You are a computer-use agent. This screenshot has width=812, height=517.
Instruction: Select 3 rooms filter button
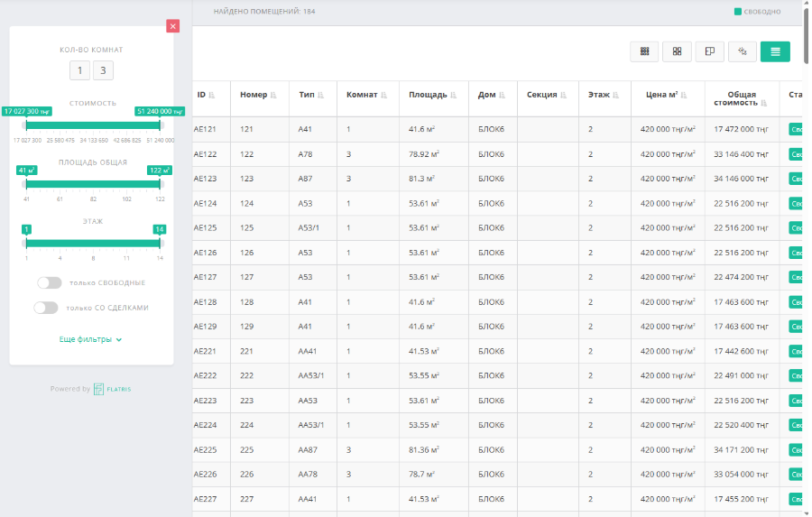103,71
